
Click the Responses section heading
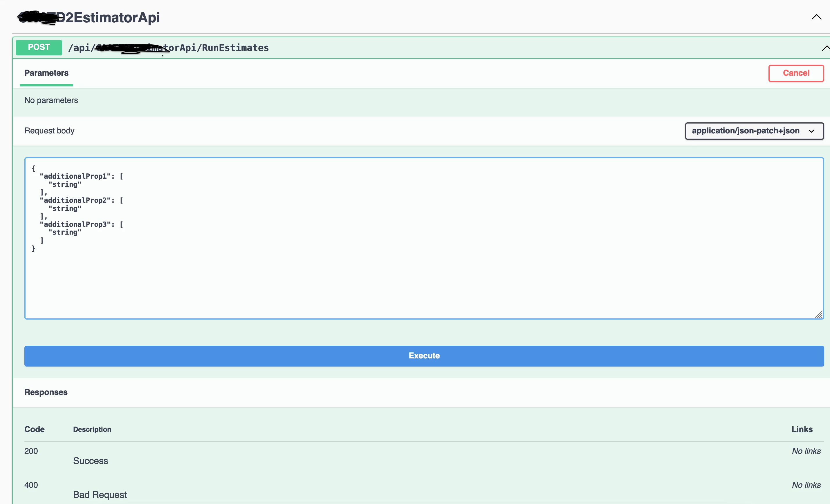click(x=46, y=392)
